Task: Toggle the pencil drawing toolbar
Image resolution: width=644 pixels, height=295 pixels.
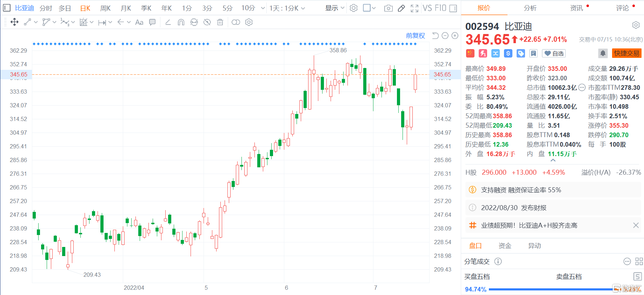Action: (x=401, y=8)
